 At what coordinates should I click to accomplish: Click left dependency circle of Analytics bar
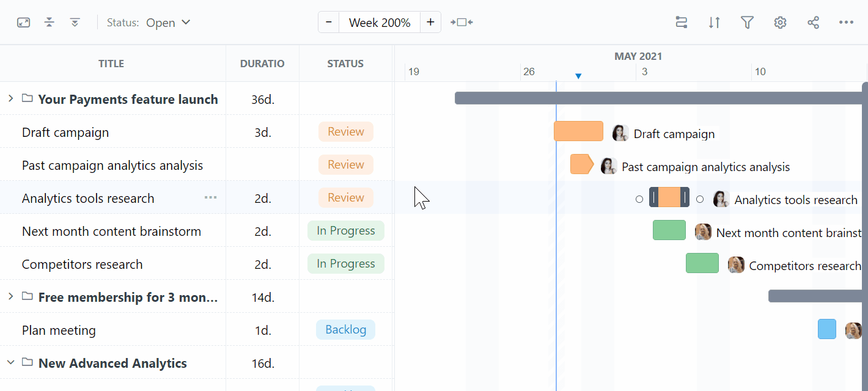point(639,199)
